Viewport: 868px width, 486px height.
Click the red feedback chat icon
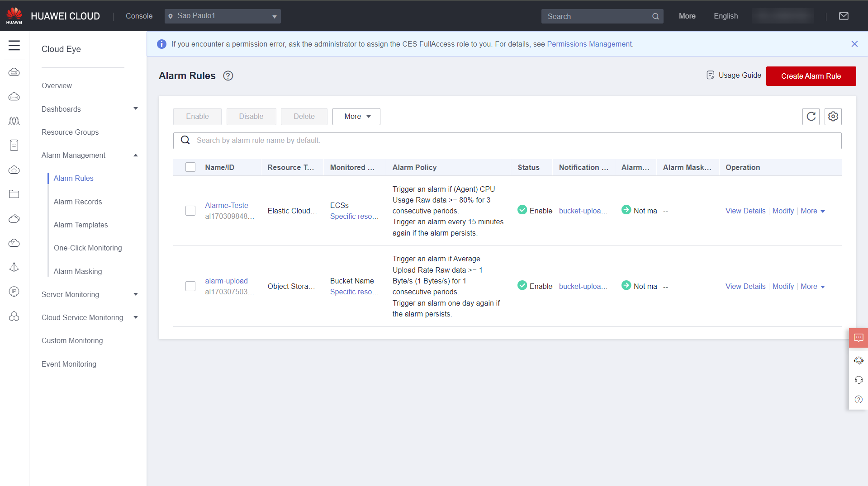pyautogui.click(x=858, y=338)
